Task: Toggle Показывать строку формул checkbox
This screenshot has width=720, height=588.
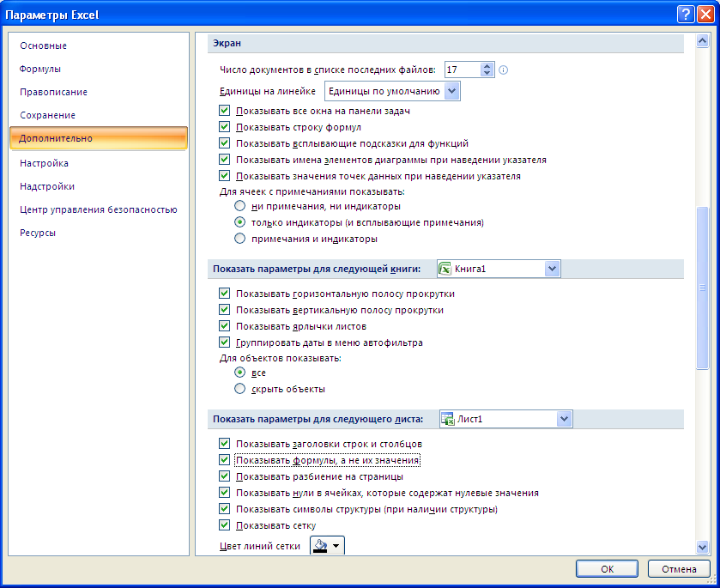Action: point(224,127)
